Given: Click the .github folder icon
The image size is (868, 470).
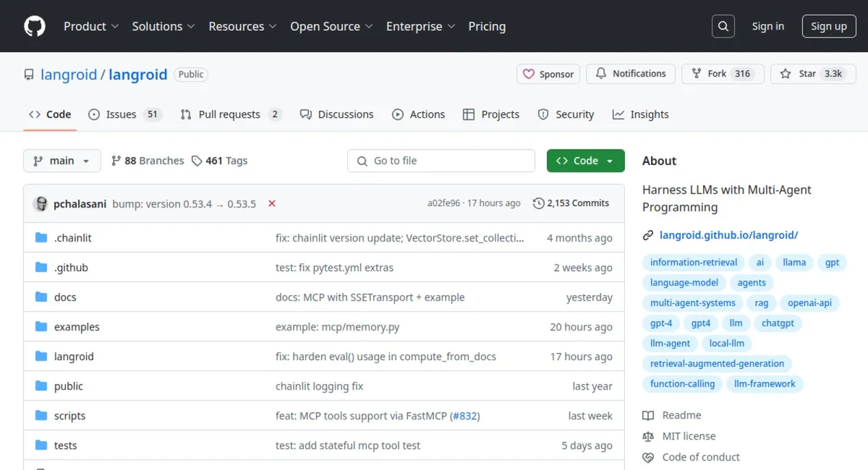Looking at the screenshot, I should (x=41, y=268).
